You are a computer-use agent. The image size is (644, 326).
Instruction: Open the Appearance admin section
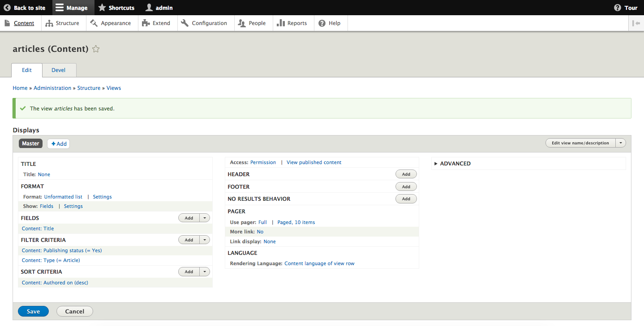click(x=111, y=23)
